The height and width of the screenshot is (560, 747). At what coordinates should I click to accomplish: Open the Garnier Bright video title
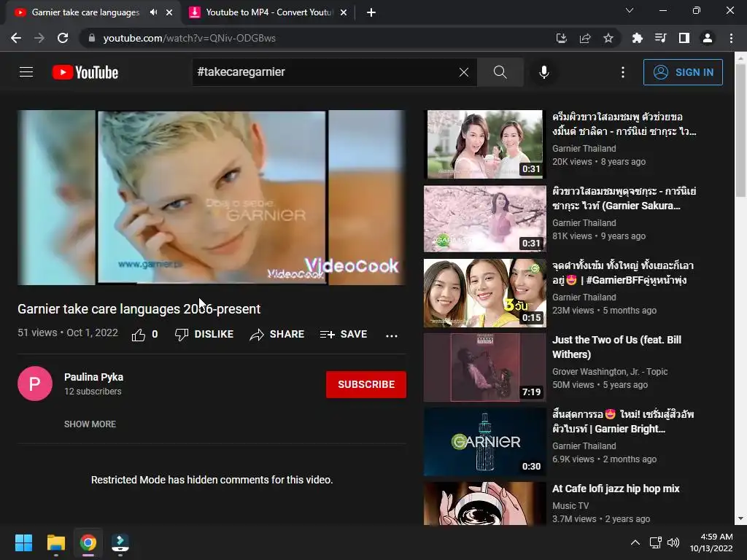tap(623, 421)
